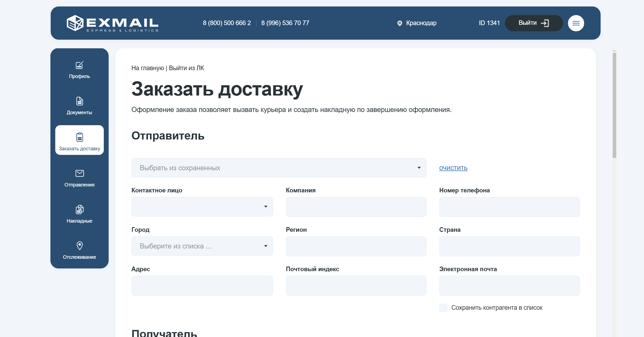The image size is (644, 337).
Task: Click the hamburger menu circle button
Action: (576, 23)
